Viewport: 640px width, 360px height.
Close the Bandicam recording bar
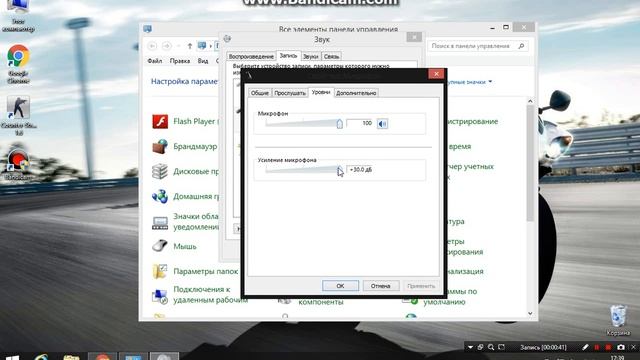click(x=633, y=347)
